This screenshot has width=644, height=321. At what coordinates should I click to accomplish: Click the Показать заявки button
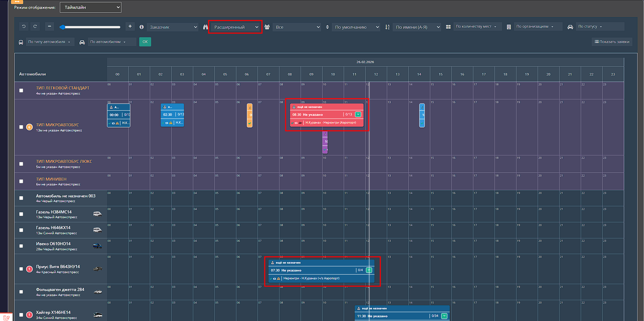click(612, 42)
